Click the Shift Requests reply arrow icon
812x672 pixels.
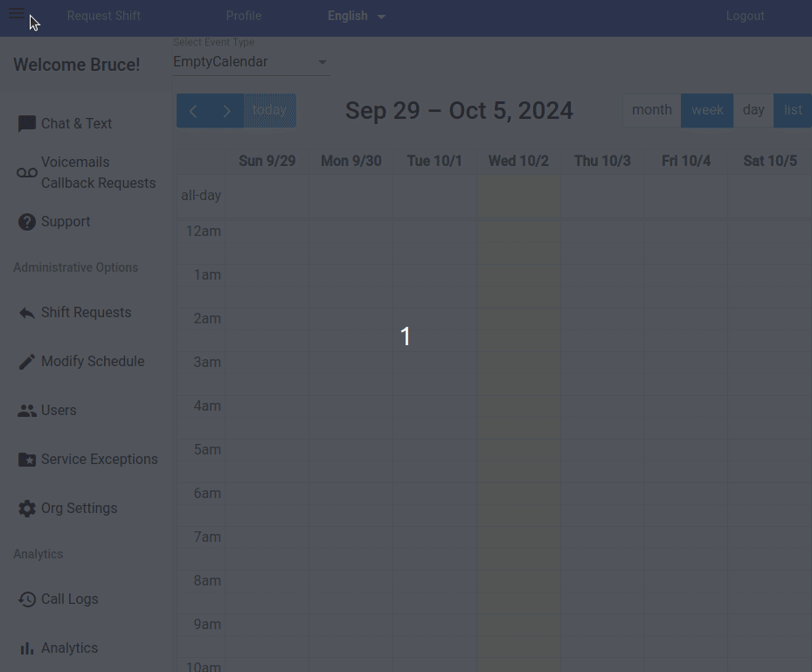27,313
